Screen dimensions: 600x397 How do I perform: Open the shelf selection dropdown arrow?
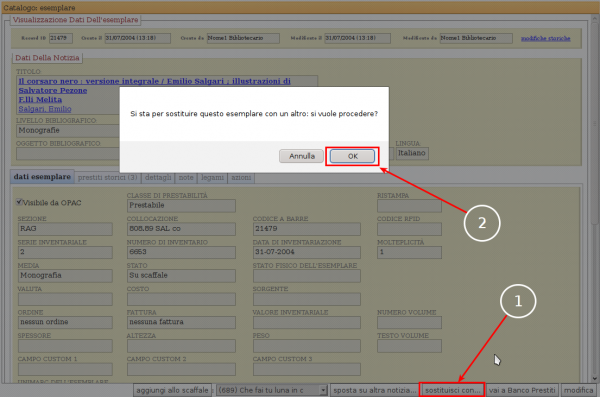pyautogui.click(x=323, y=390)
